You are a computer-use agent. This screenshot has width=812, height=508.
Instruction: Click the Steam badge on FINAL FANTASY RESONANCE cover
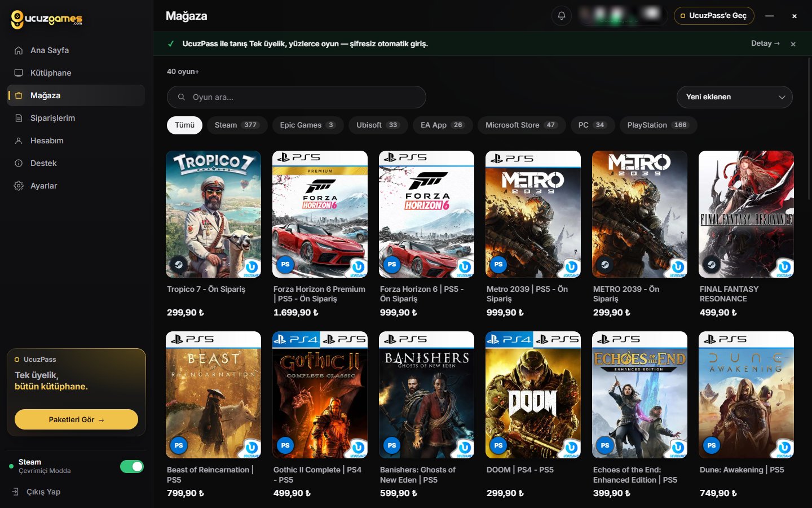(712, 264)
